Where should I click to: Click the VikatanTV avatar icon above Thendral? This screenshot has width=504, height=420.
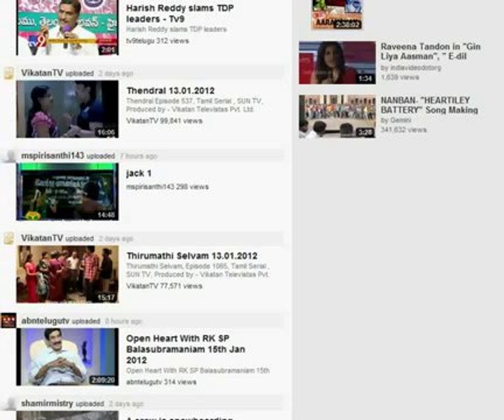point(9,73)
